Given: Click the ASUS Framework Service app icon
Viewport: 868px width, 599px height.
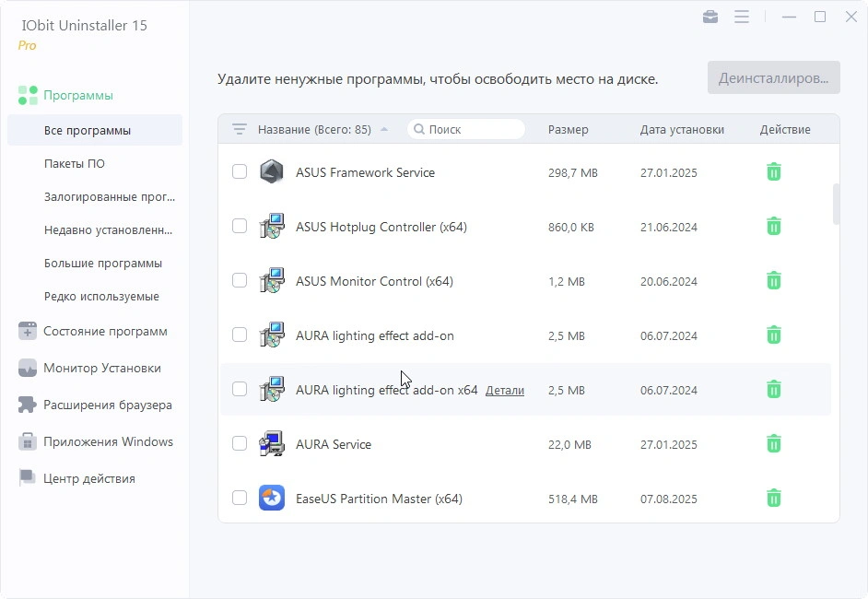Looking at the screenshot, I should tap(272, 171).
